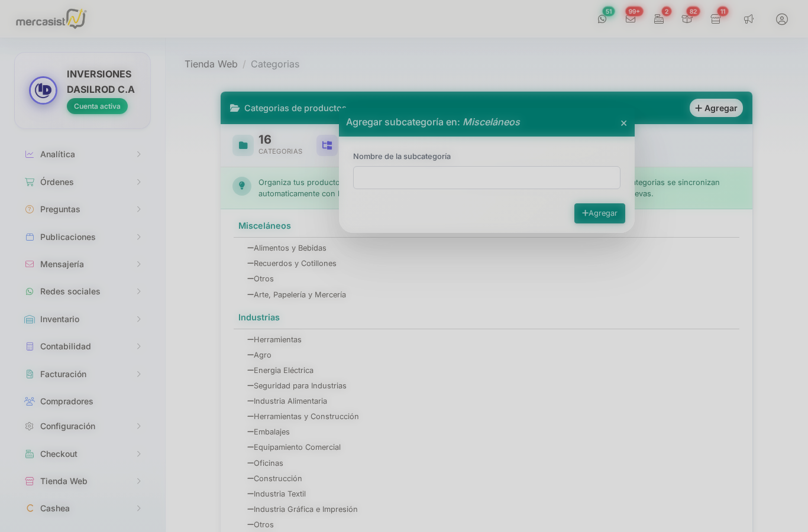Open the mail inbox icon with 99+ badge
808x532 pixels.
pos(631,19)
